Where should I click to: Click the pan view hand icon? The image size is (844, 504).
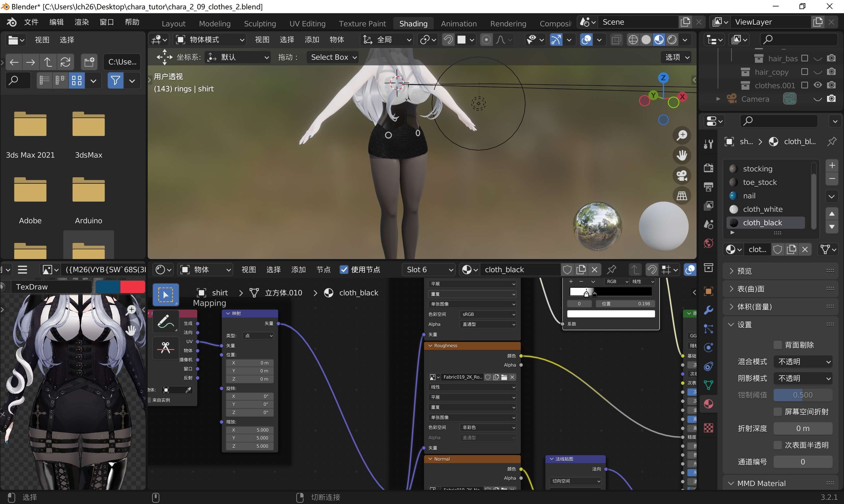(682, 155)
